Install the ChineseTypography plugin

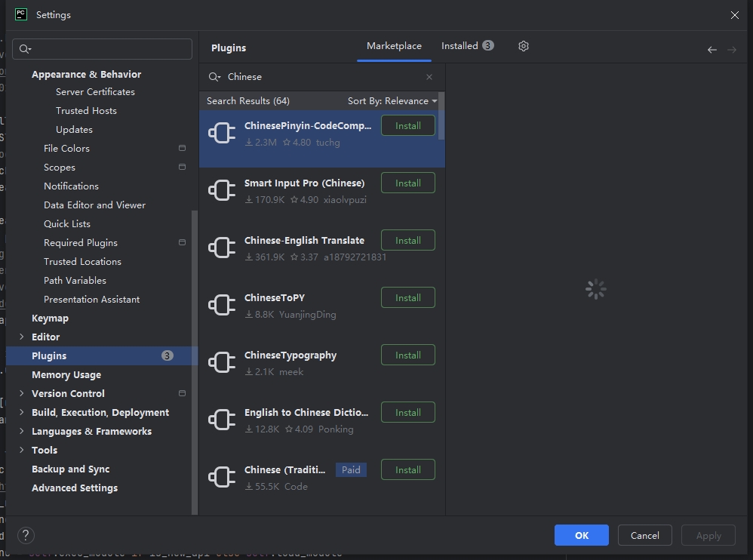pyautogui.click(x=408, y=355)
